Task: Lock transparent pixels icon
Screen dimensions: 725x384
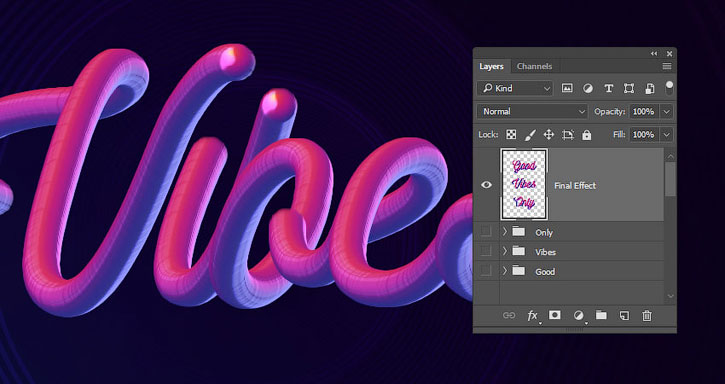Action: (511, 135)
